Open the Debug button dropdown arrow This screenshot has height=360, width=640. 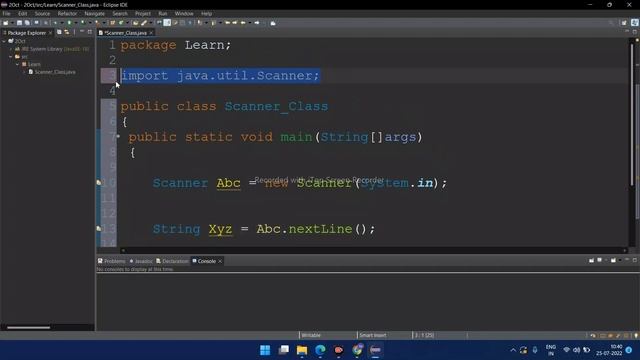pyautogui.click(x=62, y=23)
